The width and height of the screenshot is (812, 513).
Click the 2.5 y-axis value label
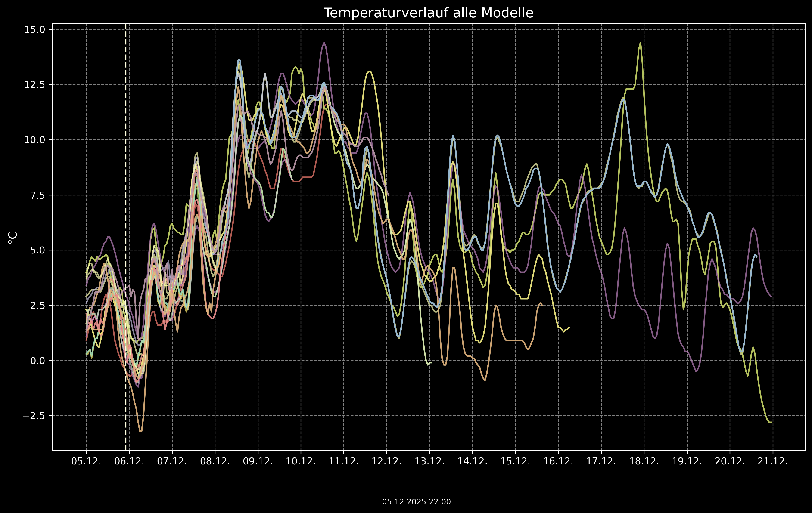coord(37,306)
